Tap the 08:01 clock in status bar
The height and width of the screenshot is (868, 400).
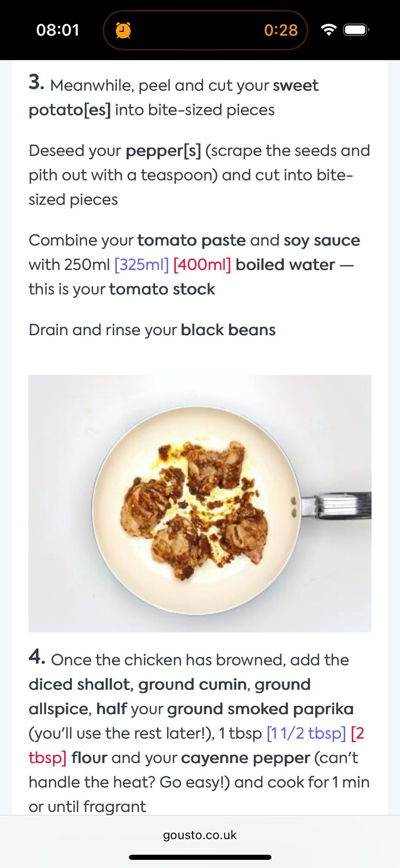pyautogui.click(x=58, y=30)
